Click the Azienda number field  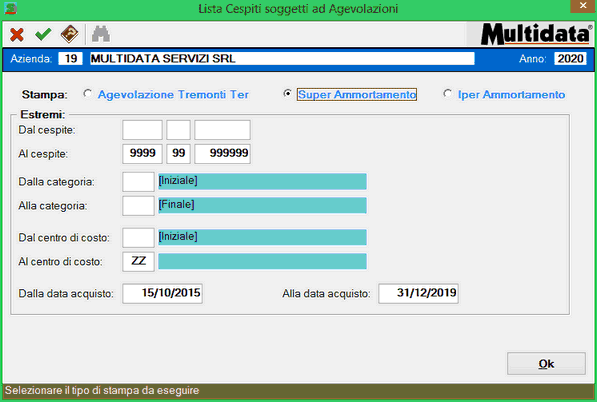click(70, 59)
